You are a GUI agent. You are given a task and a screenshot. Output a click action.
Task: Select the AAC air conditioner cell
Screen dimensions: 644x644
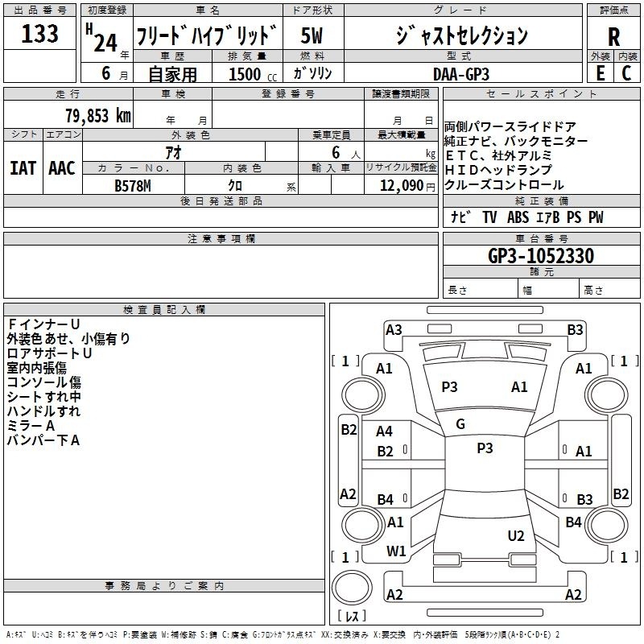pyautogui.click(x=62, y=168)
